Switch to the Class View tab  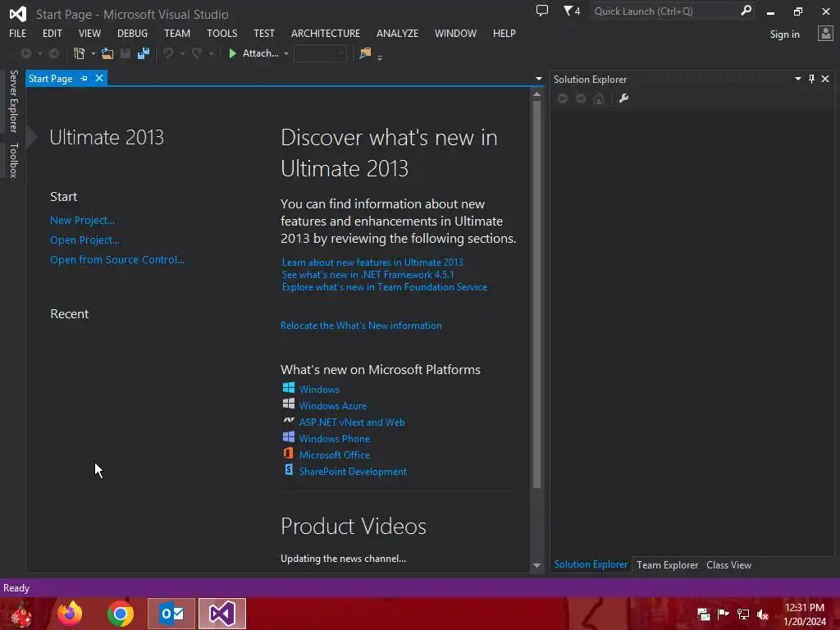(728, 564)
